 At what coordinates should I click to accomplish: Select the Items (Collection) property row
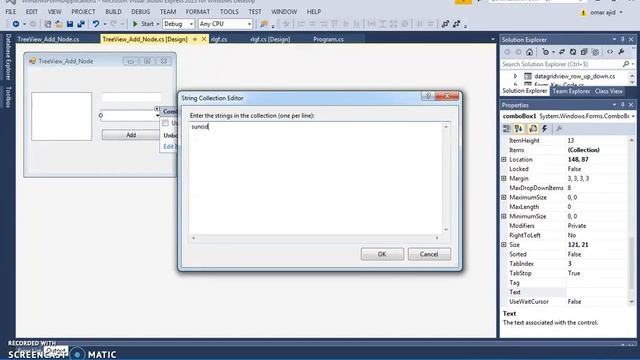(x=565, y=150)
